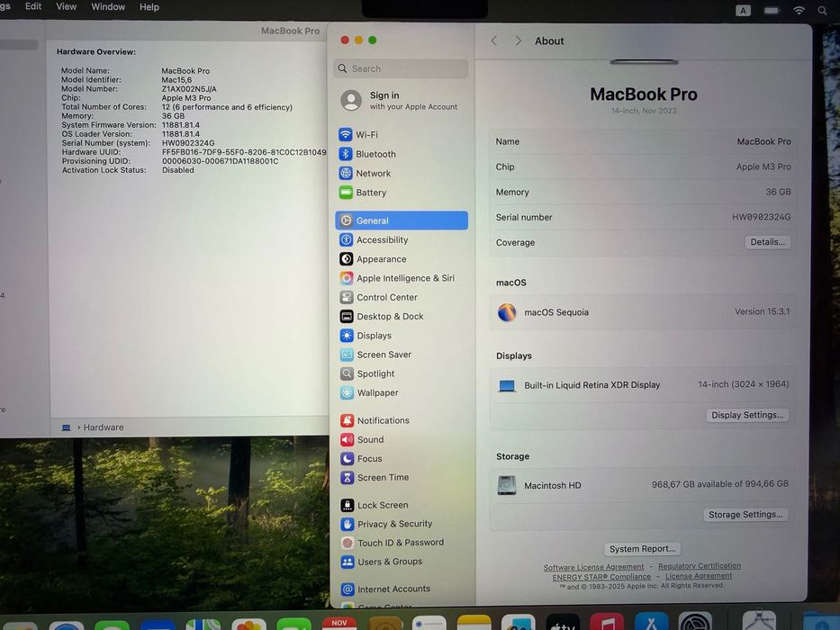Viewport: 840px width, 630px height.
Task: Open the Help menu
Action: click(x=149, y=7)
